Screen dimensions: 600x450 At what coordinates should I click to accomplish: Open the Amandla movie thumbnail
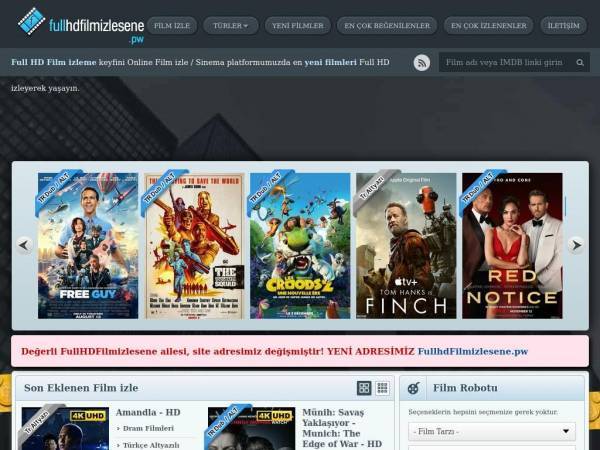pyautogui.click(x=65, y=429)
